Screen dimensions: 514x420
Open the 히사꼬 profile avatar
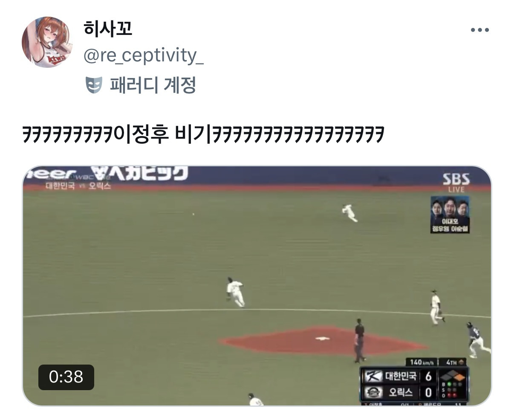coord(47,42)
